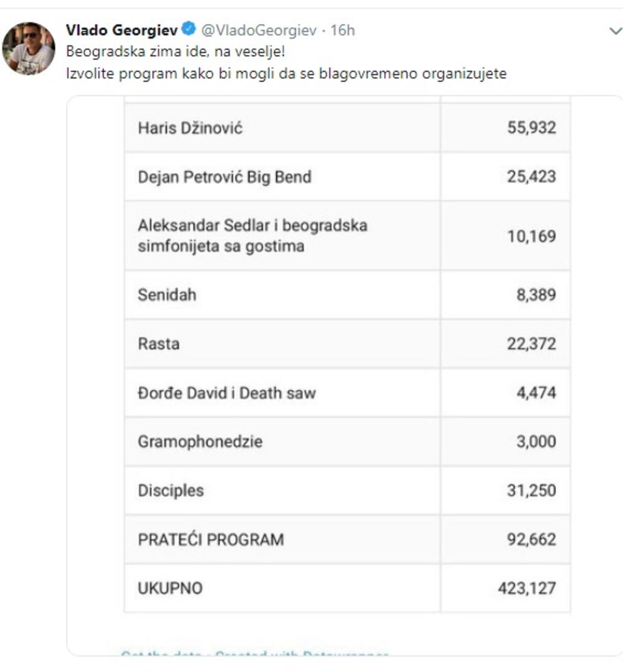This screenshot has width=623, height=672.
Task: Click the Disciples row label
Action: click(x=171, y=490)
